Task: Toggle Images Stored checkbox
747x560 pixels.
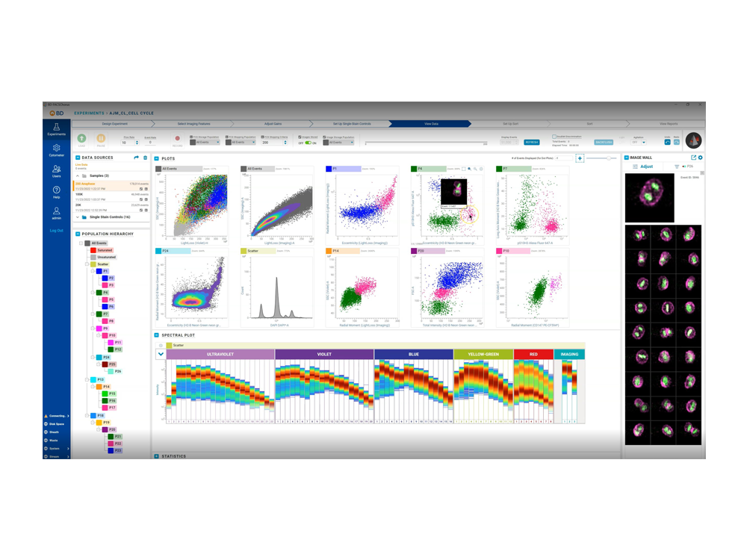Action: pyautogui.click(x=300, y=137)
